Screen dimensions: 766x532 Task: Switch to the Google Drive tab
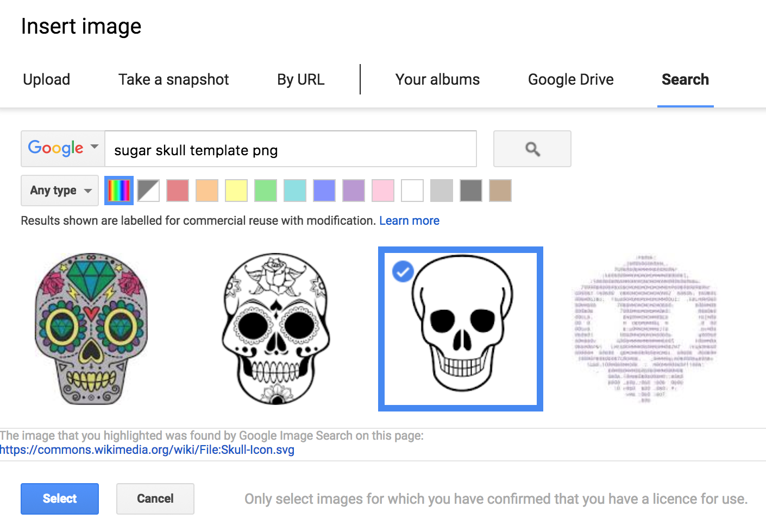(x=570, y=79)
